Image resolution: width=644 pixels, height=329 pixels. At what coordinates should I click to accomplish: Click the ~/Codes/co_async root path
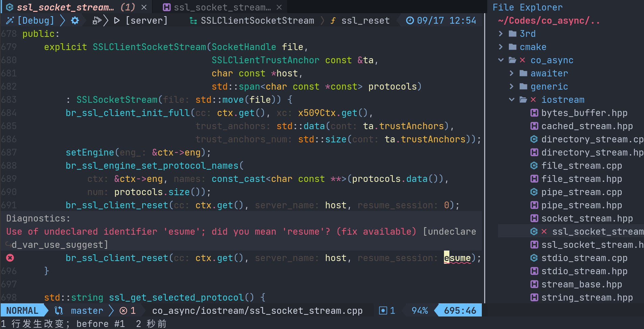pyautogui.click(x=549, y=21)
